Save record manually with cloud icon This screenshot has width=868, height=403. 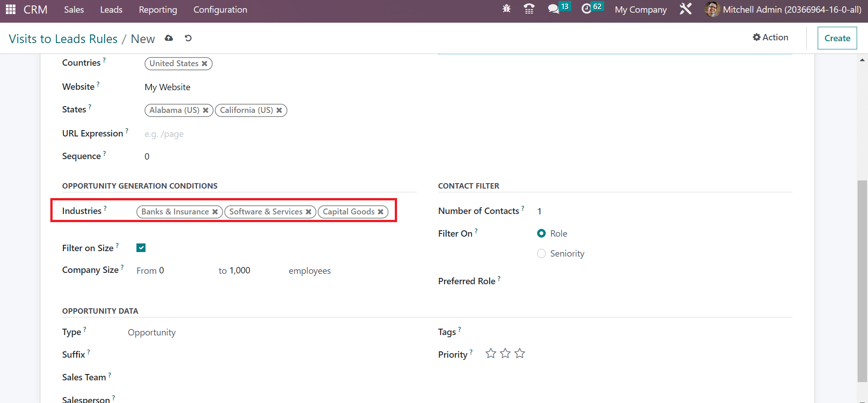169,38
